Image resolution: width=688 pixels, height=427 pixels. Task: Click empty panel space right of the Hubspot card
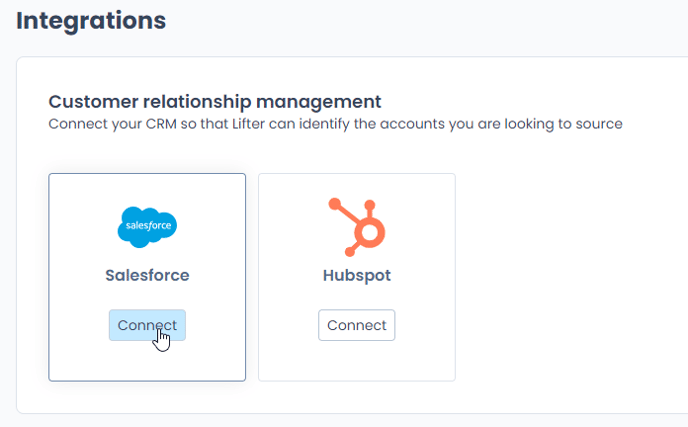[x=570, y=276]
